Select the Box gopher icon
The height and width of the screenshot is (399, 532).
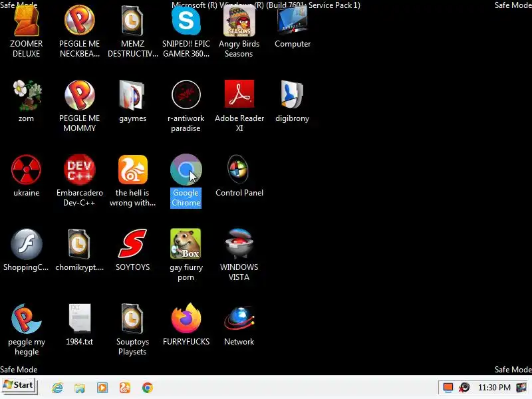point(186,243)
